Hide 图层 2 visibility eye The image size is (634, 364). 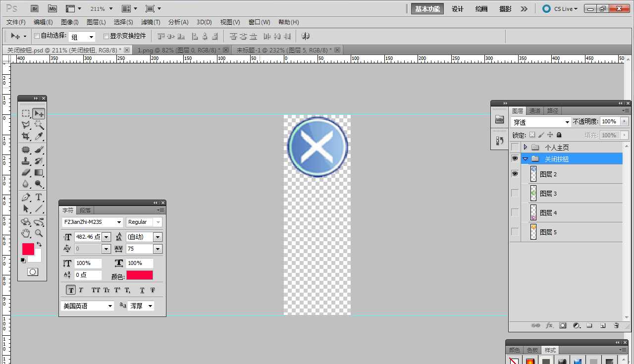tap(515, 174)
